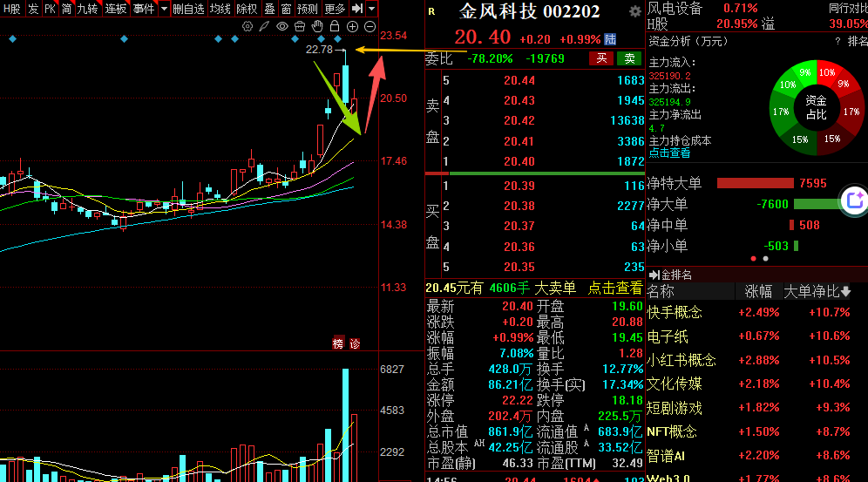
Task: Click the 诊 diagnosis badge
Action: [x=355, y=343]
